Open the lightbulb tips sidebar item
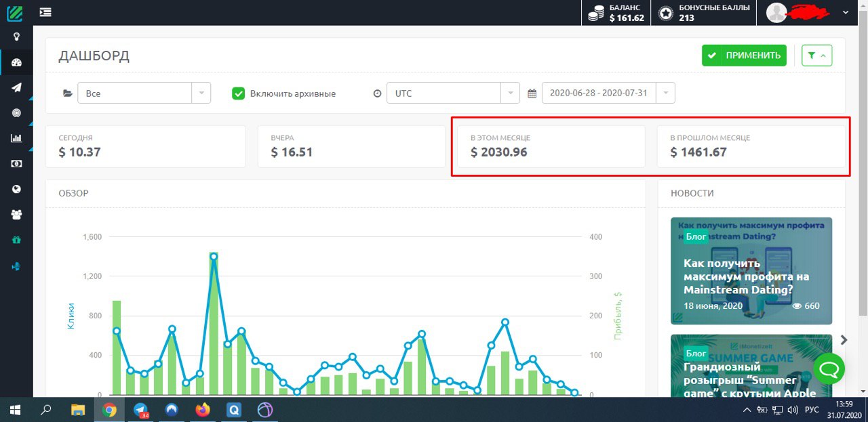The height and width of the screenshot is (422, 868). click(16, 37)
